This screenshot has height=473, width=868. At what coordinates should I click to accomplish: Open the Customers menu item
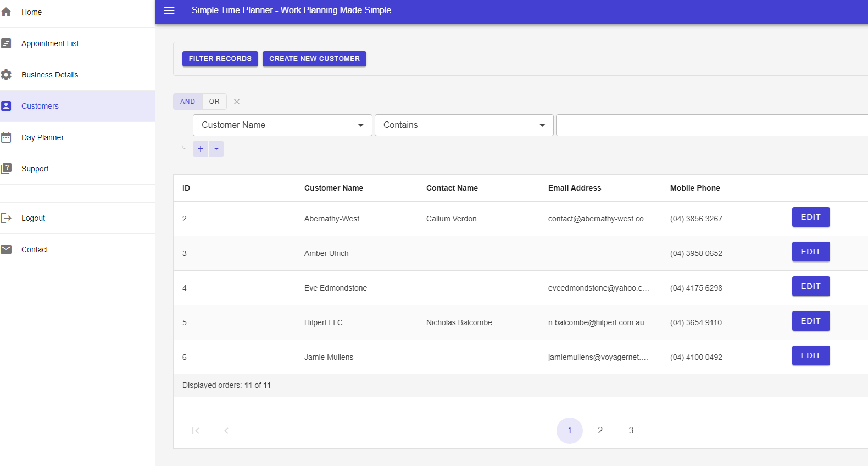click(x=40, y=106)
